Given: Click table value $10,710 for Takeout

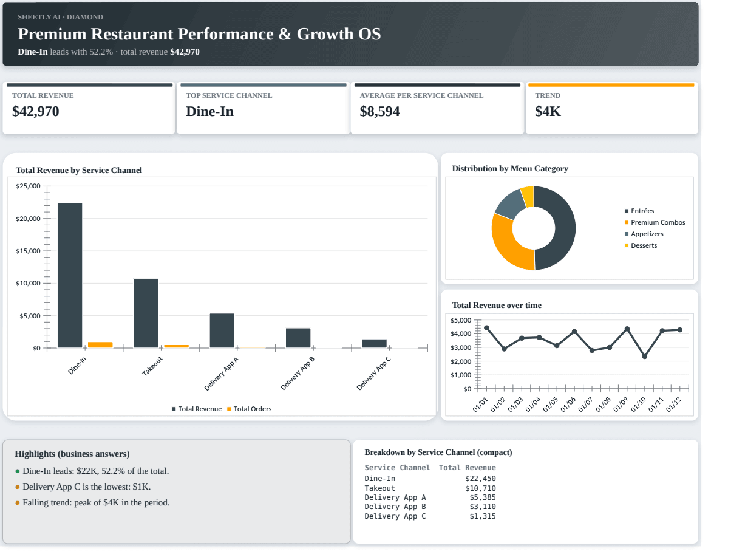Looking at the screenshot, I should (480, 488).
